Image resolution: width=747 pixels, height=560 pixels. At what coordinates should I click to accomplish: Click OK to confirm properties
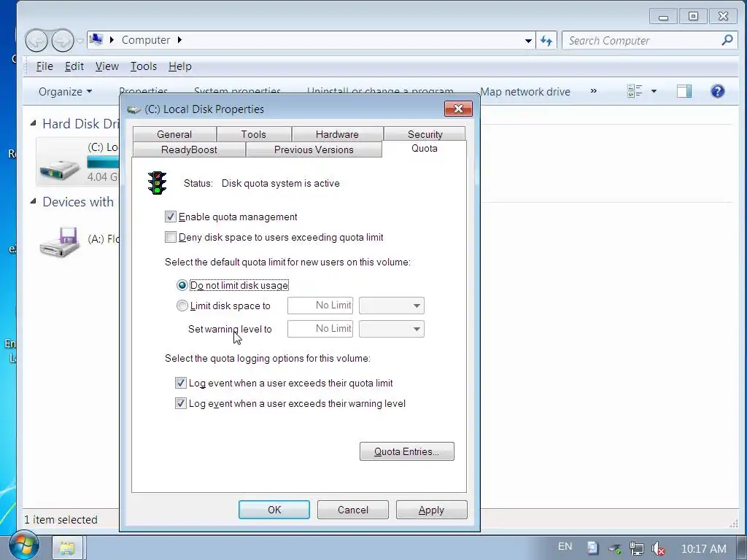click(274, 510)
